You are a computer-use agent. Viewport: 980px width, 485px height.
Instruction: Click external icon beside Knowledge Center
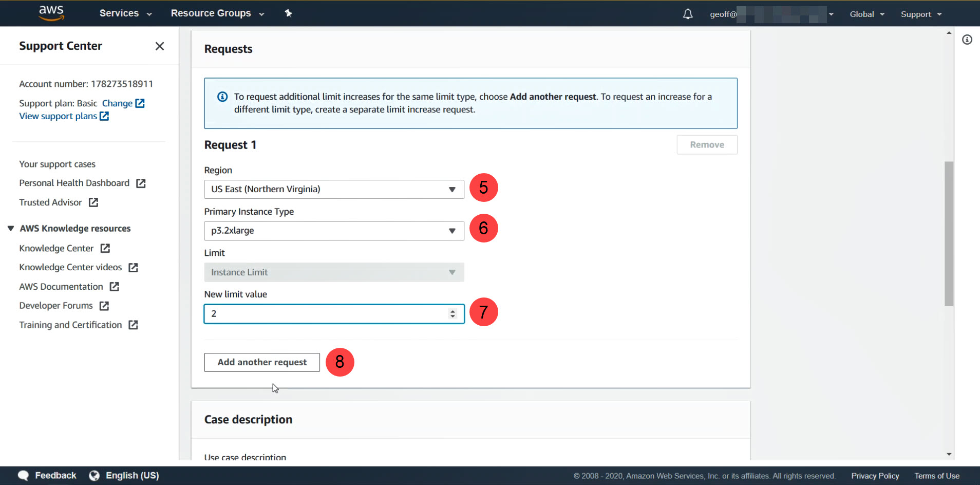pos(105,249)
